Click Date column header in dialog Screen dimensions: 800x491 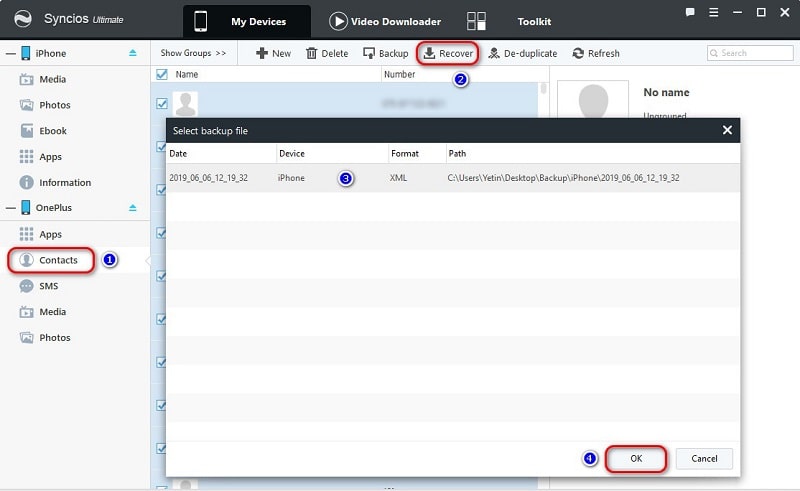[178, 154]
